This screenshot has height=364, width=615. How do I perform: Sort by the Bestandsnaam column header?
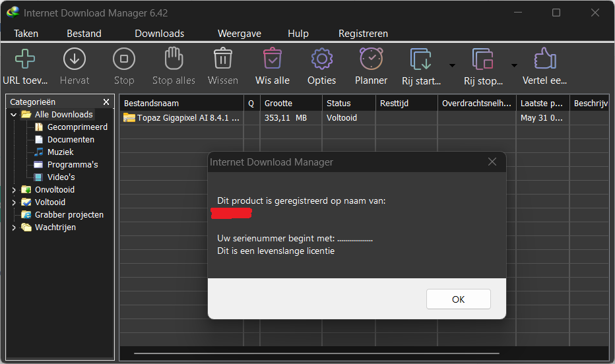point(181,104)
